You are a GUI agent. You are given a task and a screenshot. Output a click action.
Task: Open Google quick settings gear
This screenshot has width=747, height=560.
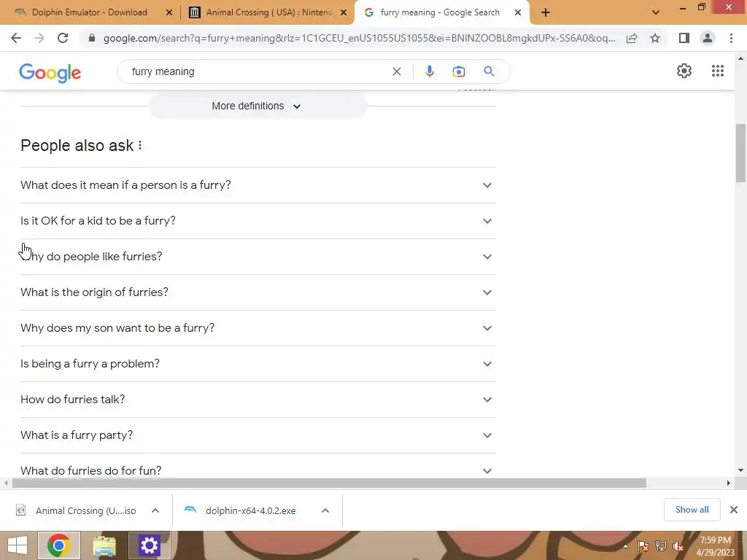(x=684, y=71)
